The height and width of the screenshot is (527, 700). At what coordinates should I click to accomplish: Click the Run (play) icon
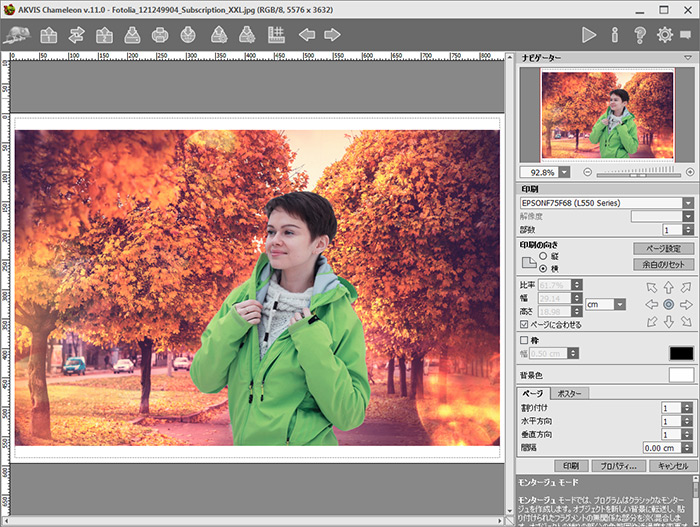(x=589, y=35)
